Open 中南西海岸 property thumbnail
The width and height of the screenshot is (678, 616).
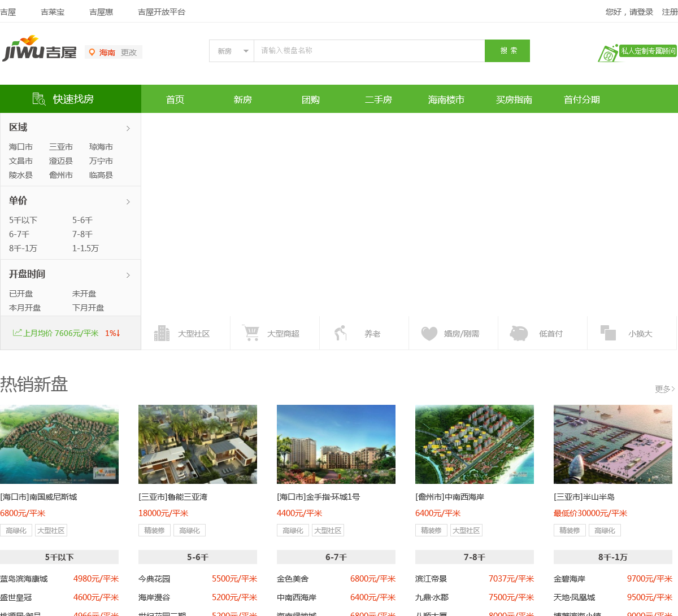[475, 444]
